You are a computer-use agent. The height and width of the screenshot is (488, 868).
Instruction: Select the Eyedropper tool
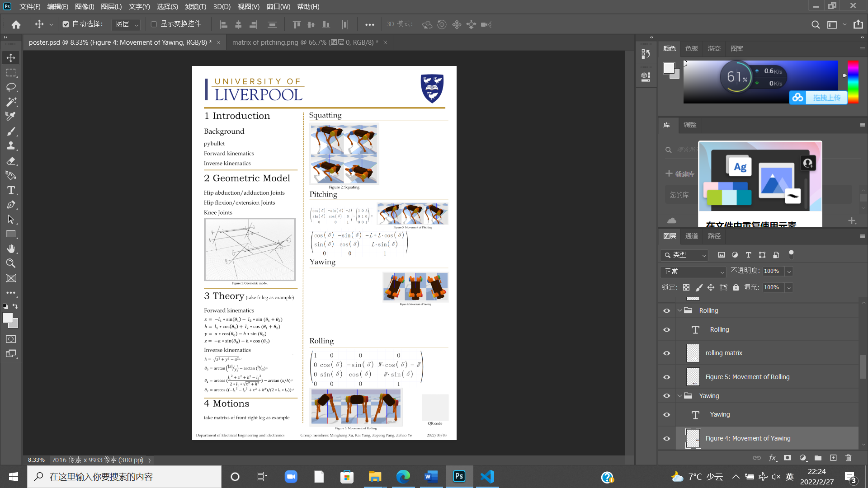click(x=11, y=117)
